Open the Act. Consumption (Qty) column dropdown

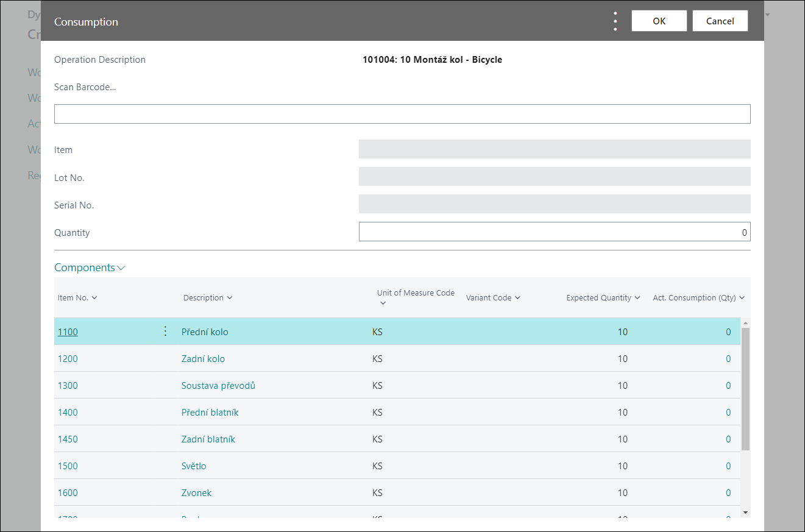tap(743, 297)
